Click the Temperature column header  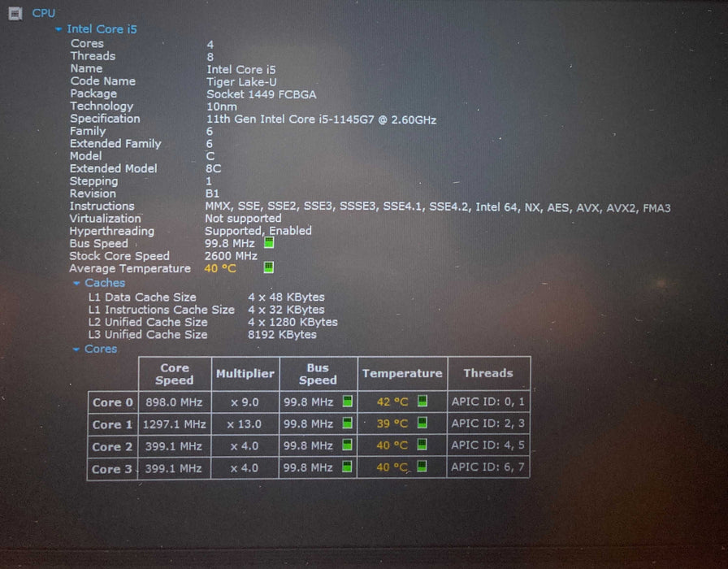point(402,373)
